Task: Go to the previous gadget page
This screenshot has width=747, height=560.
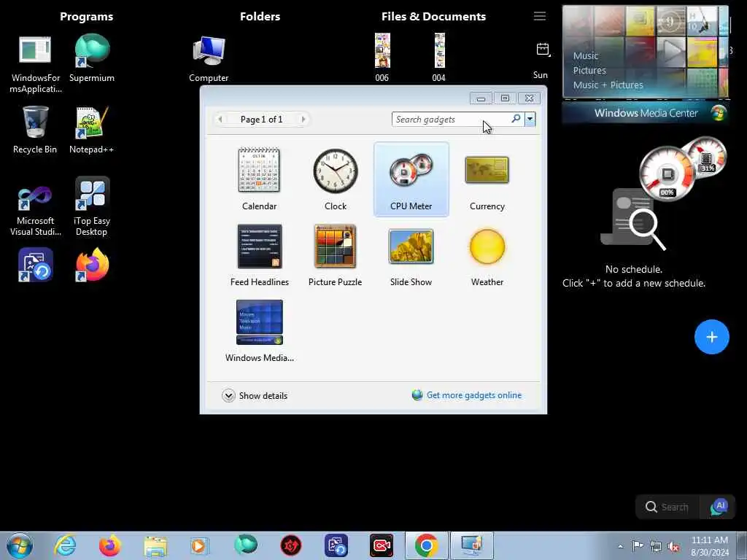Action: [x=220, y=119]
